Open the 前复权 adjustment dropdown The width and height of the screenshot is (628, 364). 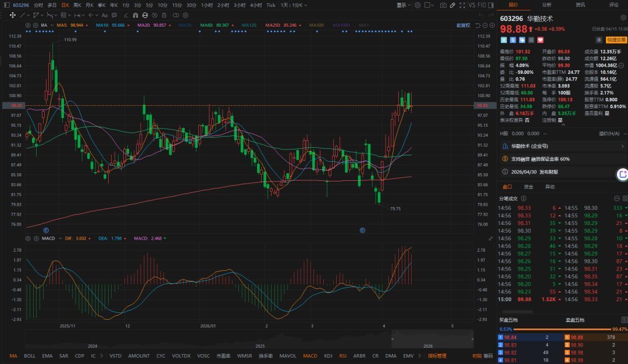coord(464,26)
